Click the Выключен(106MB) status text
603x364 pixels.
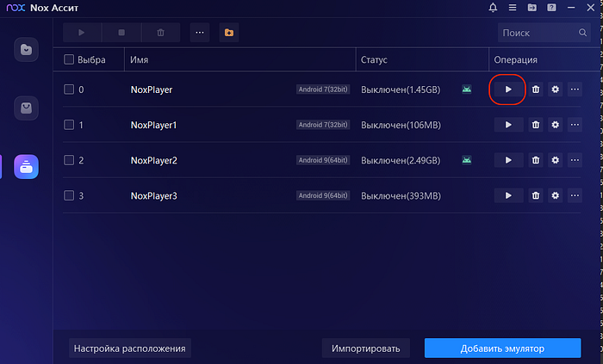tap(401, 125)
